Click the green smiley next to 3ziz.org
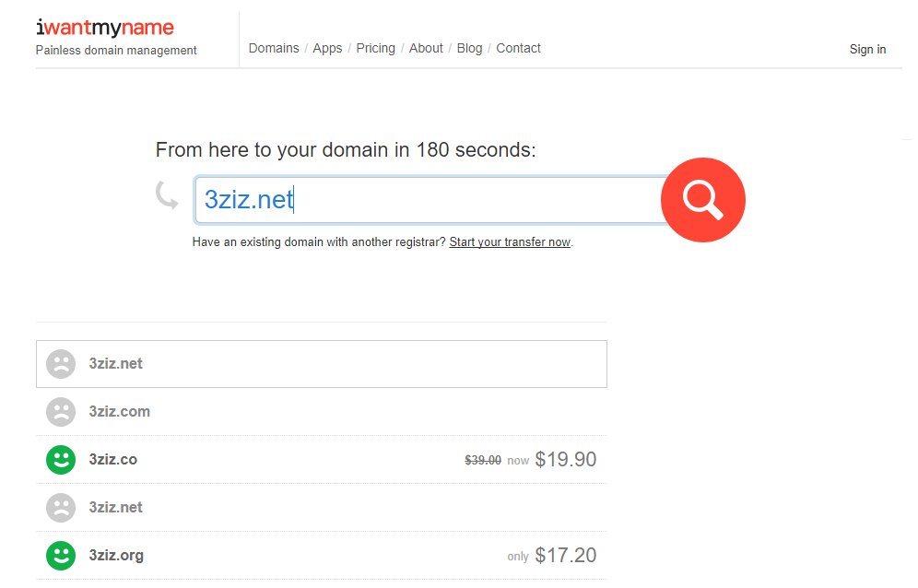Screen dimensions: 918x588 coord(61,556)
